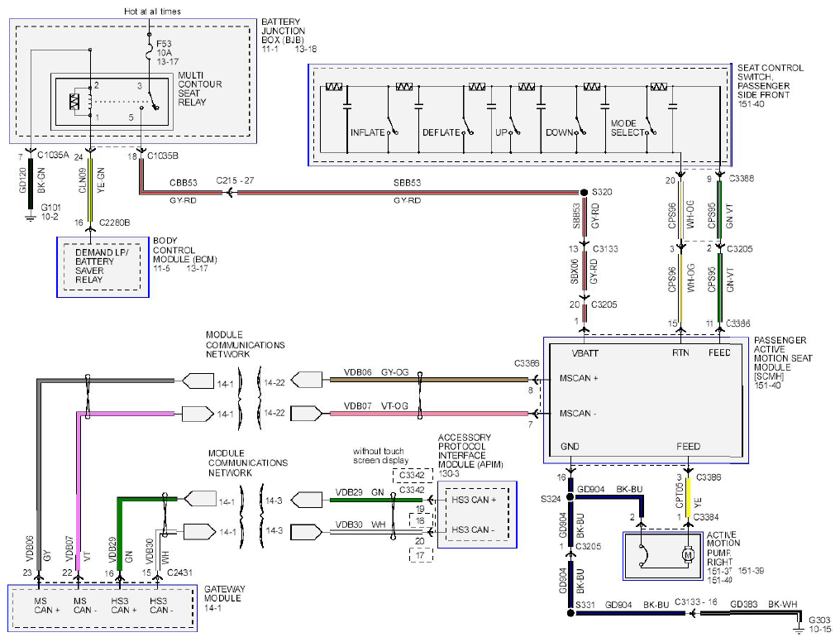Click the VDB07 VT-OG wire label
Image resolution: width=840 pixels, height=642 pixels.
point(375,405)
